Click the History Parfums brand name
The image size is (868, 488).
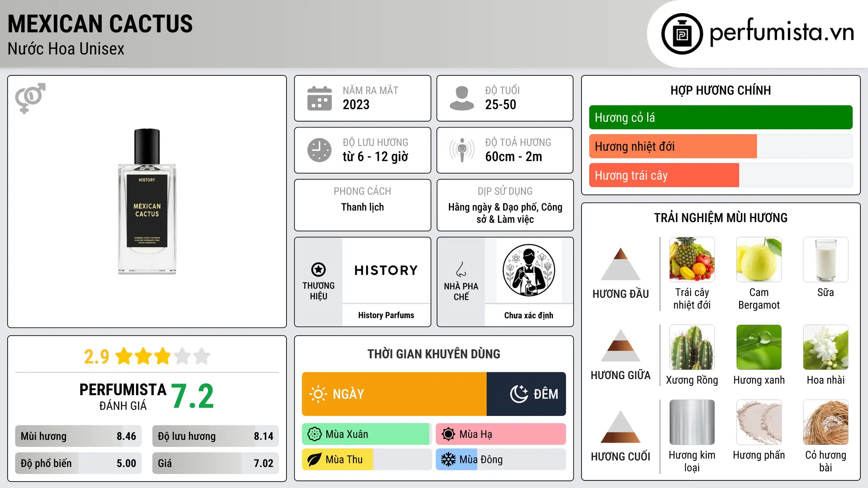(x=386, y=315)
